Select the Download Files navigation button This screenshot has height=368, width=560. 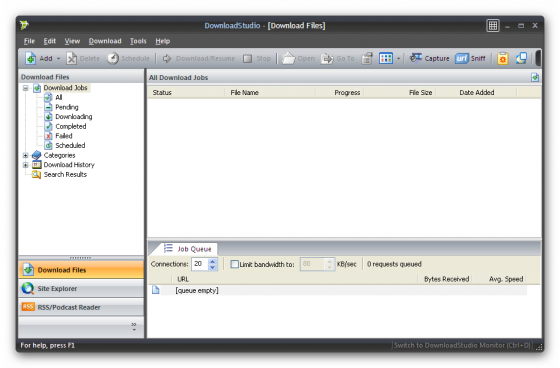81,270
